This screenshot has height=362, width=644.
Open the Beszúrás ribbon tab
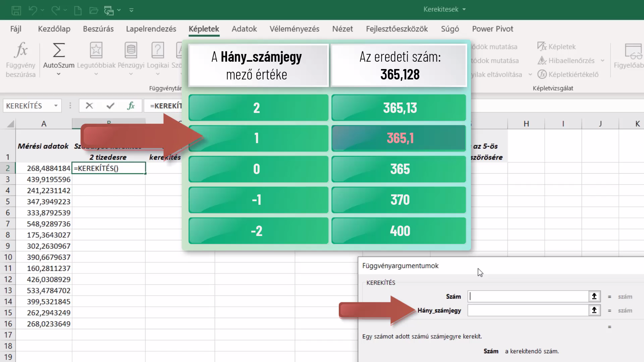coord(98,29)
